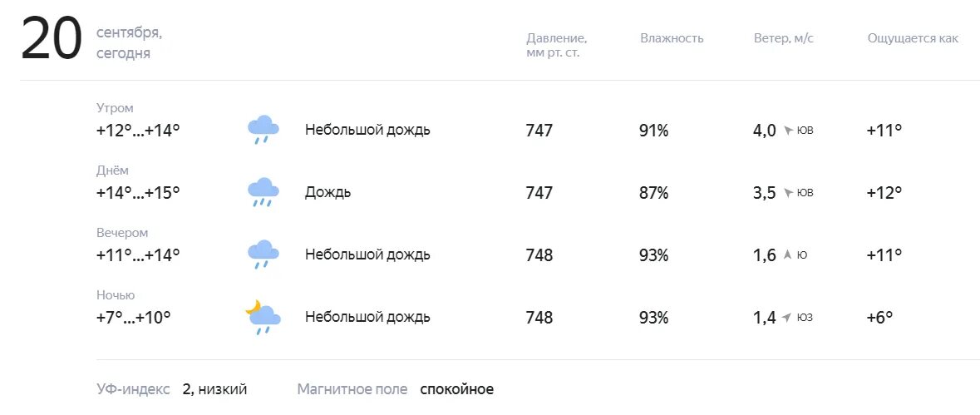Click the morning light rain cloud icon
980x415 pixels.
click(x=263, y=130)
